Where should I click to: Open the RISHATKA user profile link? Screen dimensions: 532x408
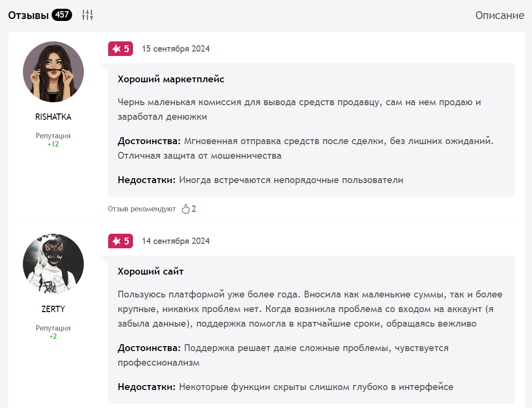[x=53, y=117]
